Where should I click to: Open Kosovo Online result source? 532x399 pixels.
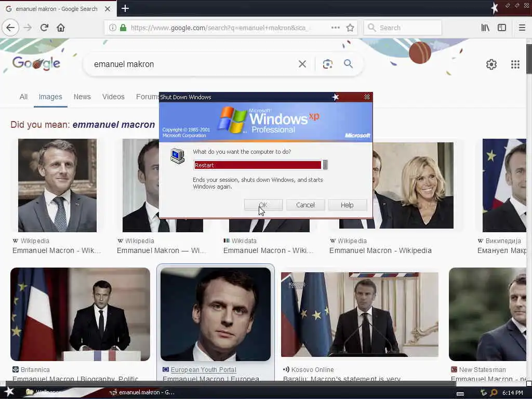pyautogui.click(x=312, y=369)
